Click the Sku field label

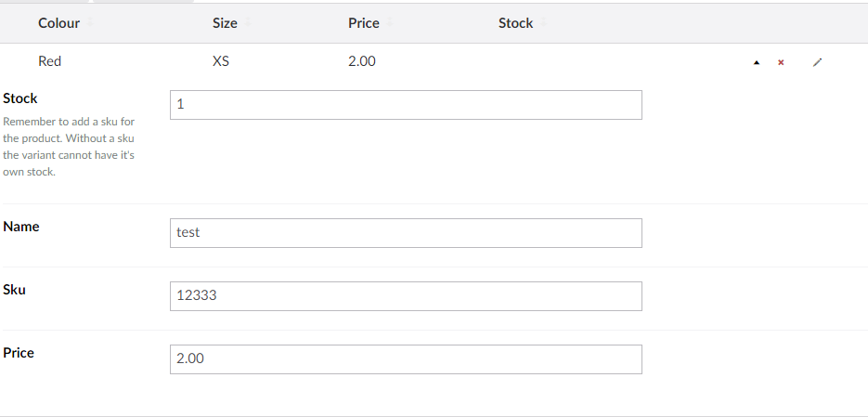pyautogui.click(x=15, y=290)
